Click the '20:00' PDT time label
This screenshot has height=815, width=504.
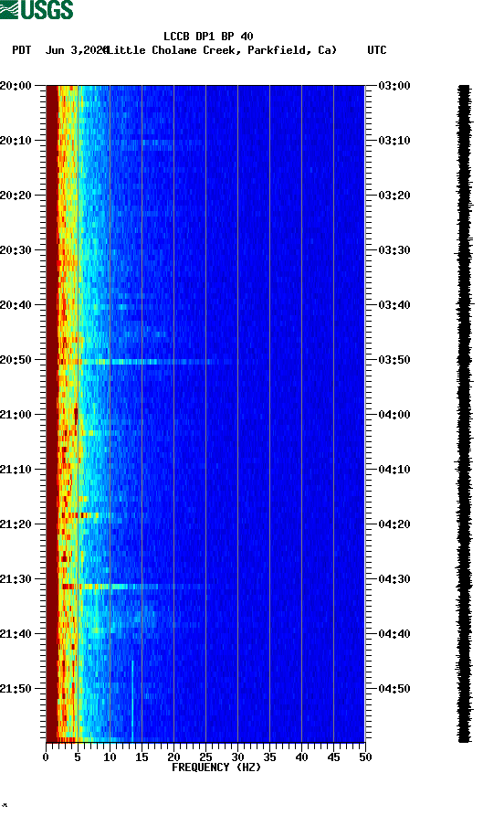coord(16,86)
